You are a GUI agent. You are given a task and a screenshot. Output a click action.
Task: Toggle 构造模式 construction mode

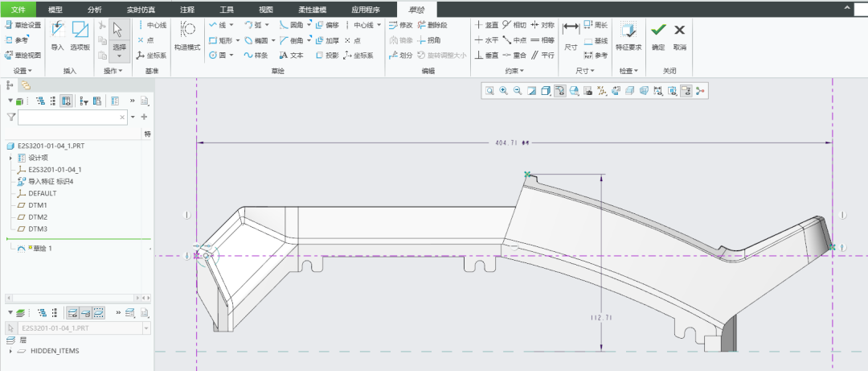point(187,36)
